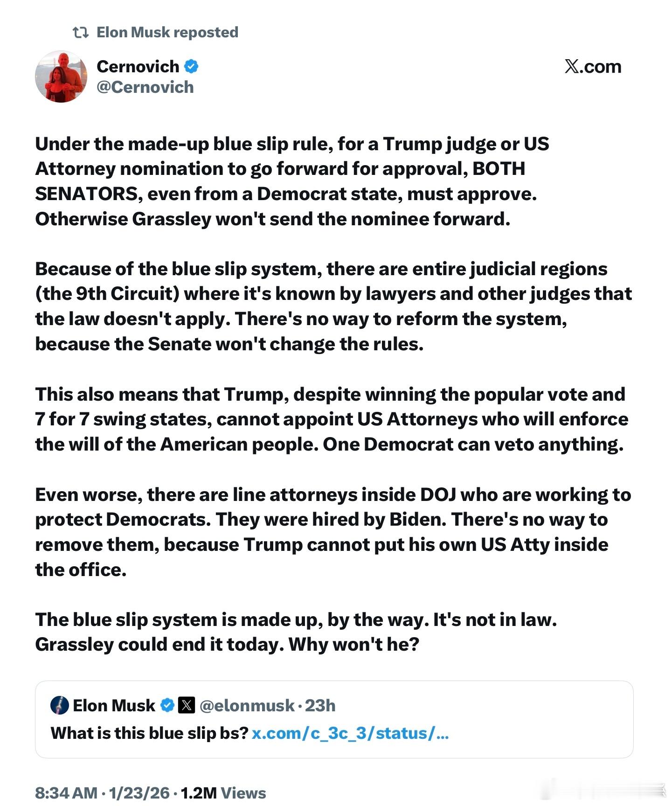Open the "Elon Musk reposted" label
Image resolution: width=672 pixels, height=806 pixels.
[x=167, y=32]
